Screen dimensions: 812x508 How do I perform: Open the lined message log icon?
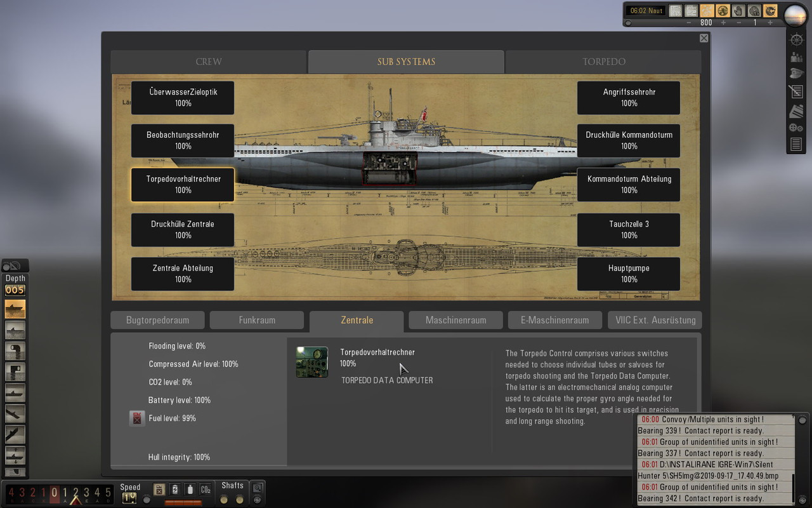coord(796,144)
